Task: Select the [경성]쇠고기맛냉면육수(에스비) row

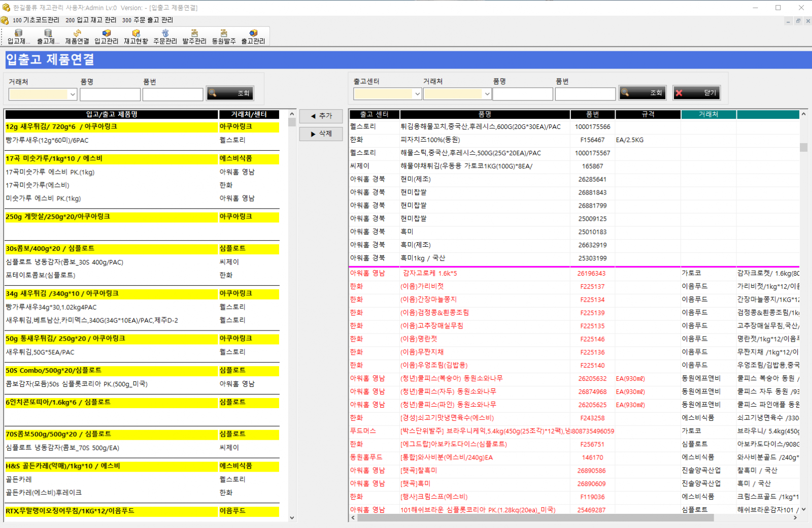Action: (574, 418)
